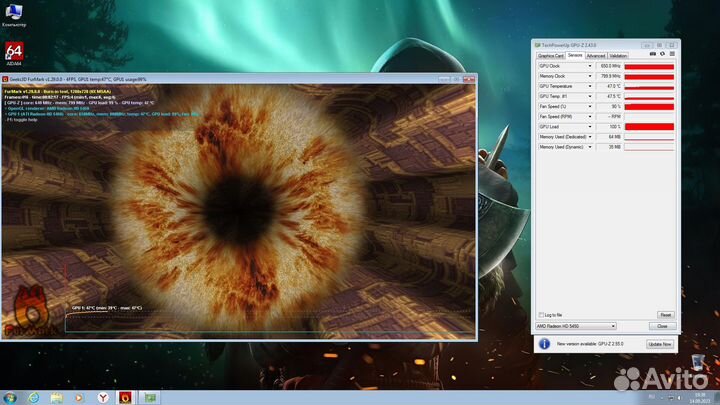720x405 pixels.
Task: Click the RU language indicator in tray
Action: (x=652, y=397)
